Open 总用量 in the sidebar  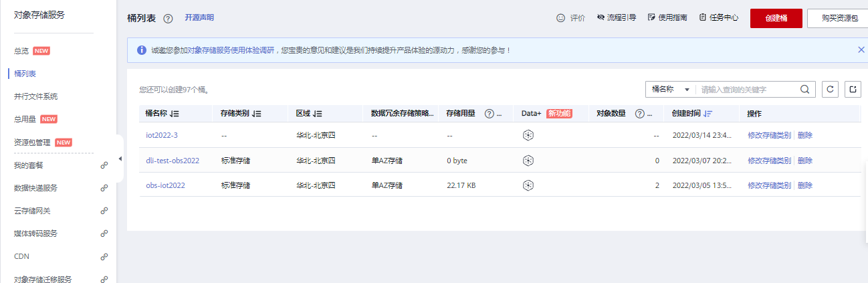[25, 119]
